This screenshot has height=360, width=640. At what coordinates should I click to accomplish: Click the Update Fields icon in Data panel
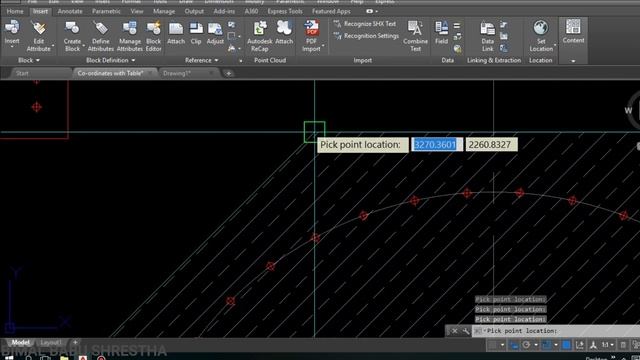(457, 37)
